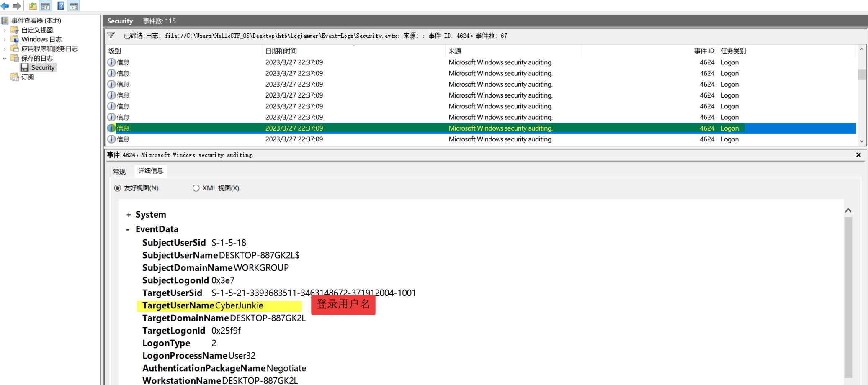Close the event preview pane with X
This screenshot has height=385, width=868.
[x=858, y=155]
